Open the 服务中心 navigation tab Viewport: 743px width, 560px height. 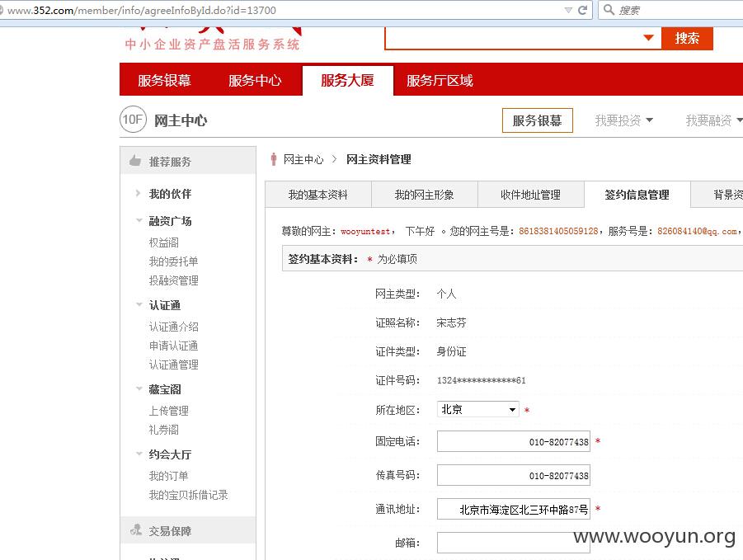click(x=255, y=81)
